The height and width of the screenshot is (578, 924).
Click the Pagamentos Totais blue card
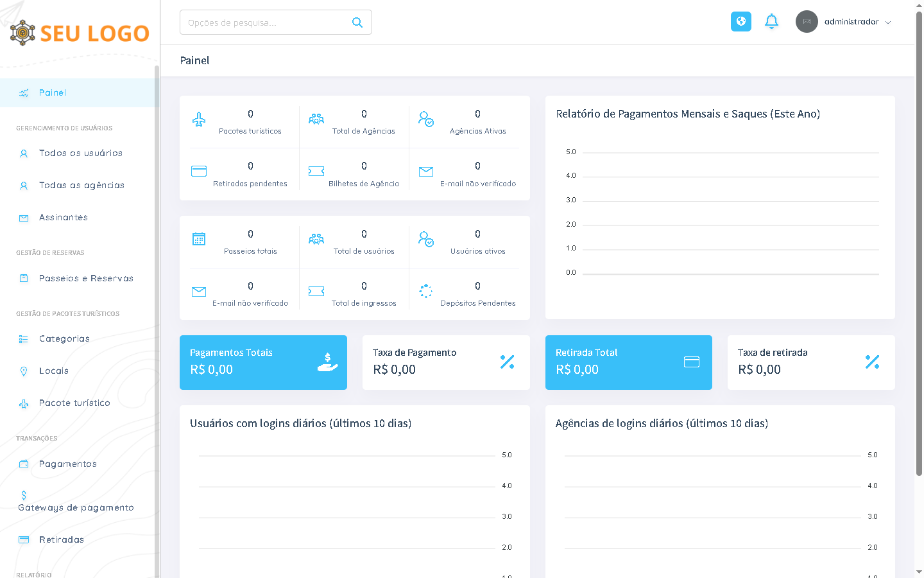coord(263,362)
